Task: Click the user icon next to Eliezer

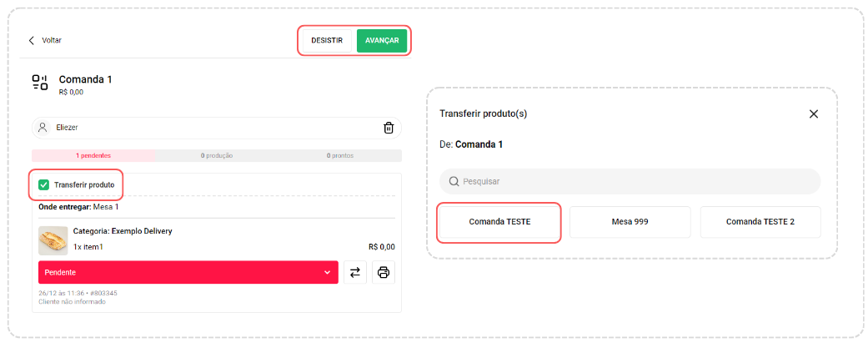Action: pos(43,128)
